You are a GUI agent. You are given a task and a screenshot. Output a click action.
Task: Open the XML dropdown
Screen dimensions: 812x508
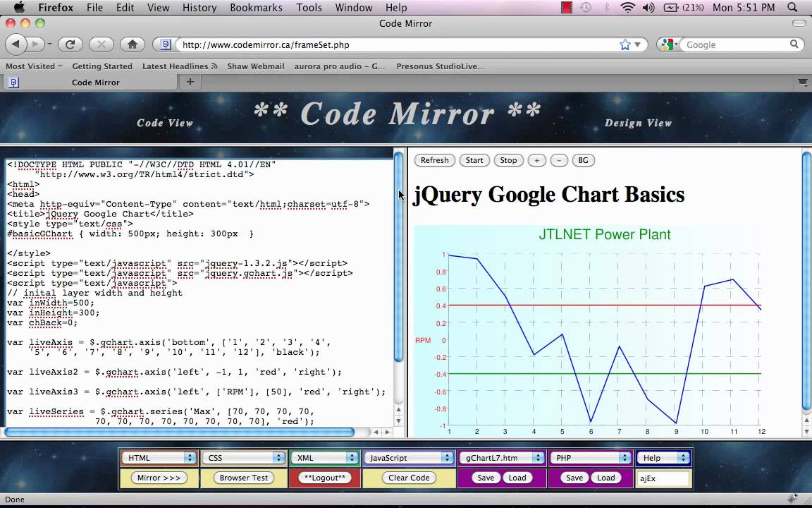point(325,458)
